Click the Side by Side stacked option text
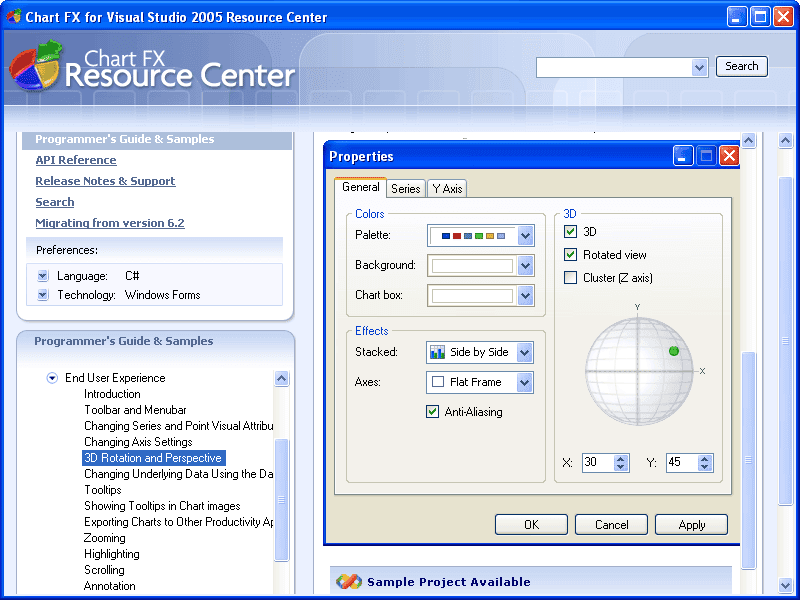This screenshot has height=600, width=800. (479, 352)
